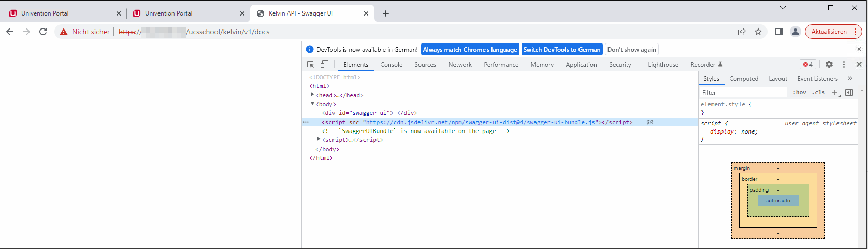Show more Styles pane tabs chevron
Screen dimensions: 868x249
click(850, 78)
